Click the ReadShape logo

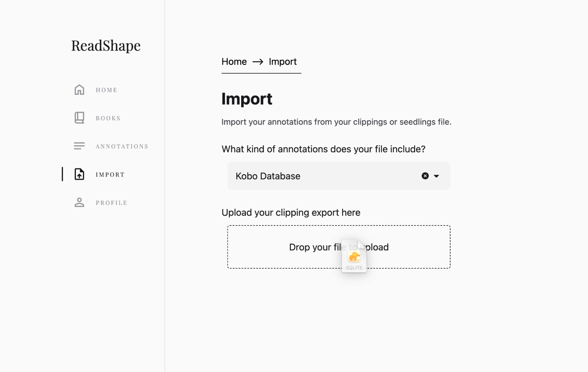(106, 46)
